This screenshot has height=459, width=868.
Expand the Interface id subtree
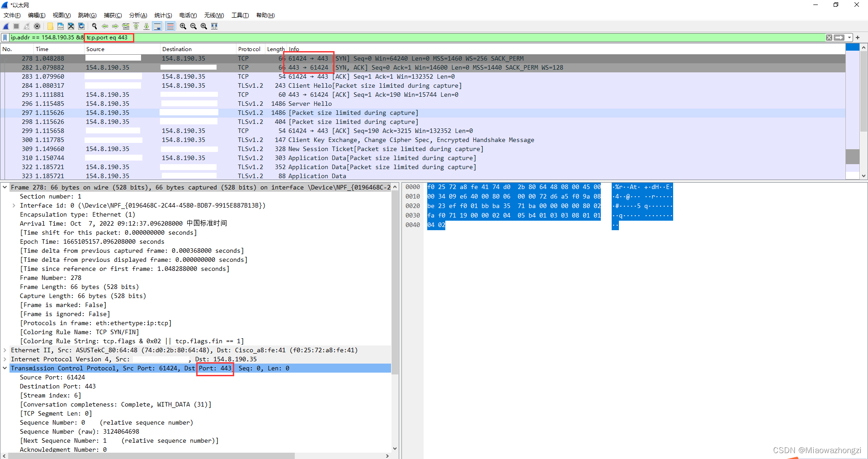14,205
